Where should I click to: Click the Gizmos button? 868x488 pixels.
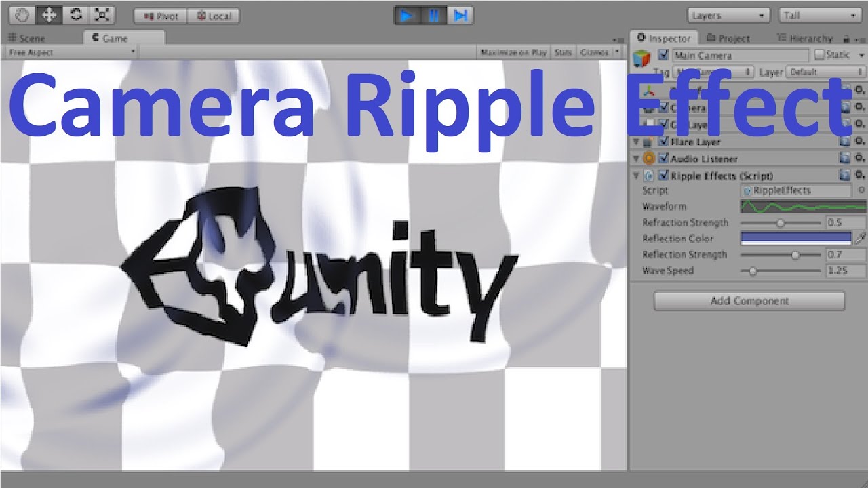(595, 52)
